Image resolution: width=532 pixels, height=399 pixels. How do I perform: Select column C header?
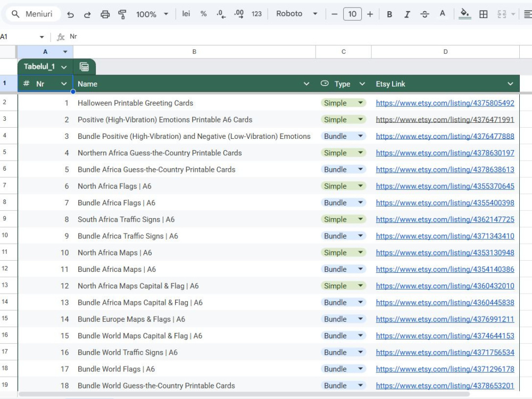pyautogui.click(x=343, y=52)
